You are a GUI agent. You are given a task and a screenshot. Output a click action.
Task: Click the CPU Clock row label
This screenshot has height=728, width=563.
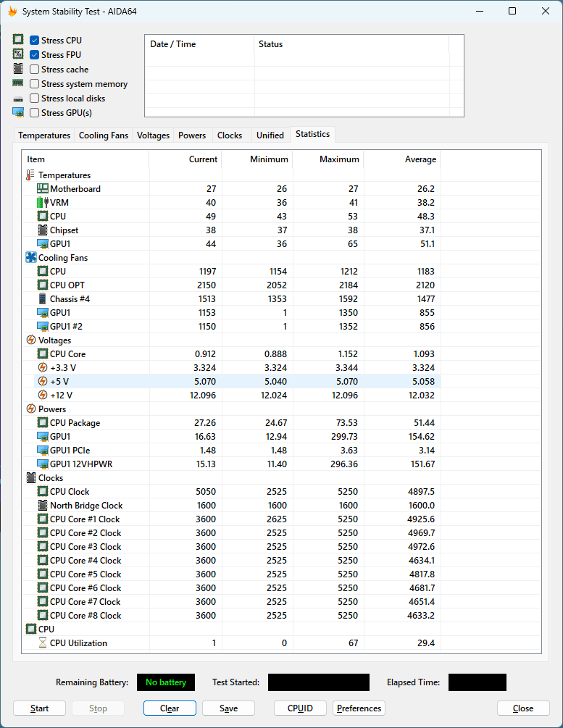click(x=70, y=491)
